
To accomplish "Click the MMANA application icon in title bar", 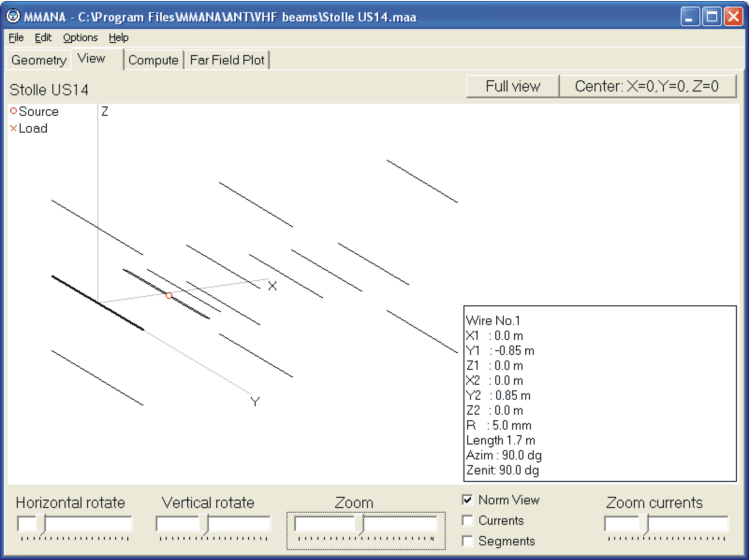I will click(x=13, y=16).
